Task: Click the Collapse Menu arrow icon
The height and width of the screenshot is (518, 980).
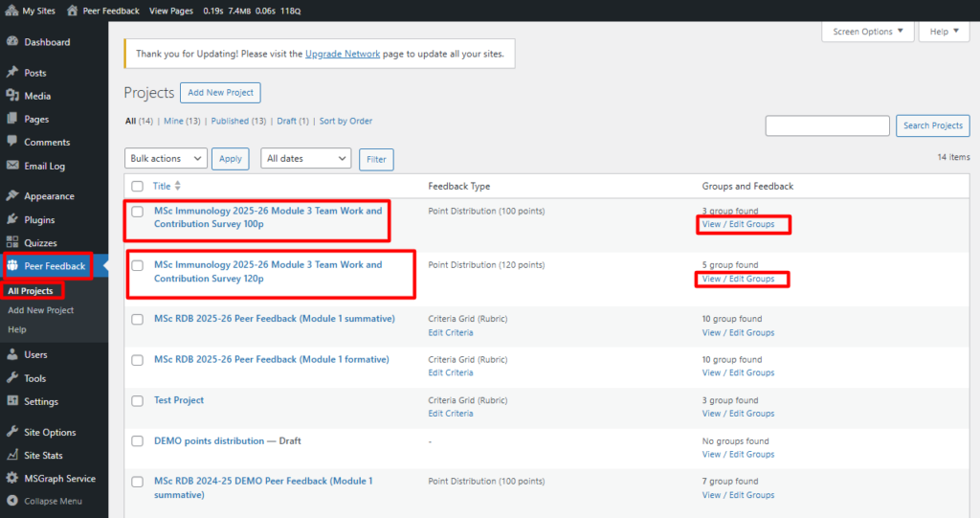Action: click(x=12, y=501)
